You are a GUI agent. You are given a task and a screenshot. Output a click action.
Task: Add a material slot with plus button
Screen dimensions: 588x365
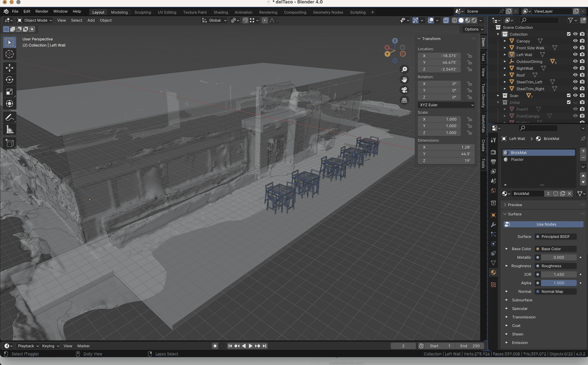point(583,151)
